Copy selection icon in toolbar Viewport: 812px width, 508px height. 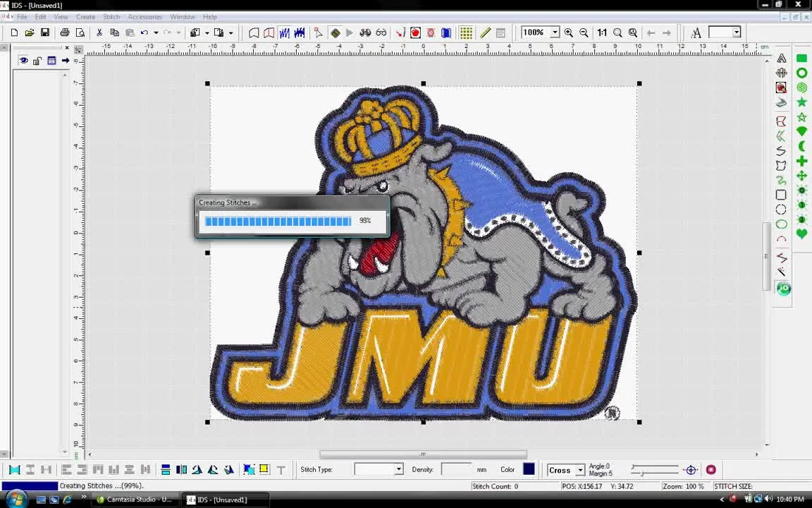[x=114, y=32]
